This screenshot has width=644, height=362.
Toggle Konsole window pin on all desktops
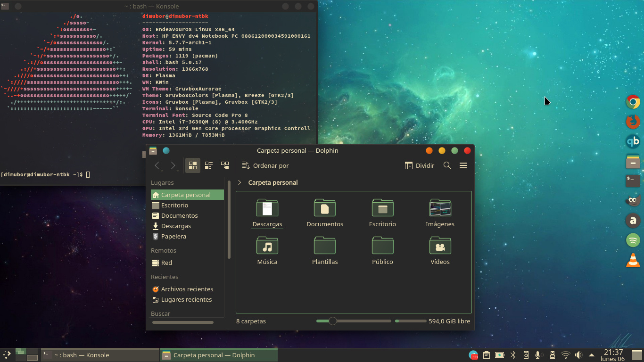point(18,7)
